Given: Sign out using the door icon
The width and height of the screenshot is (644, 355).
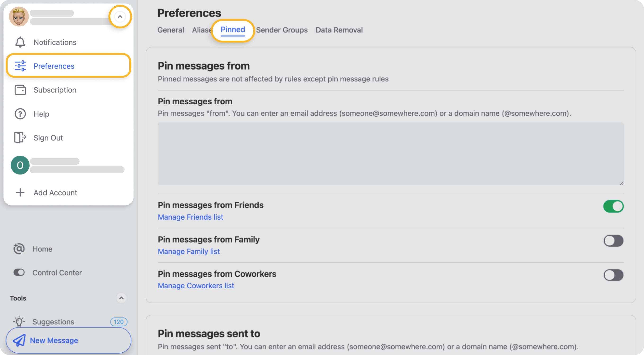Looking at the screenshot, I should (19, 138).
